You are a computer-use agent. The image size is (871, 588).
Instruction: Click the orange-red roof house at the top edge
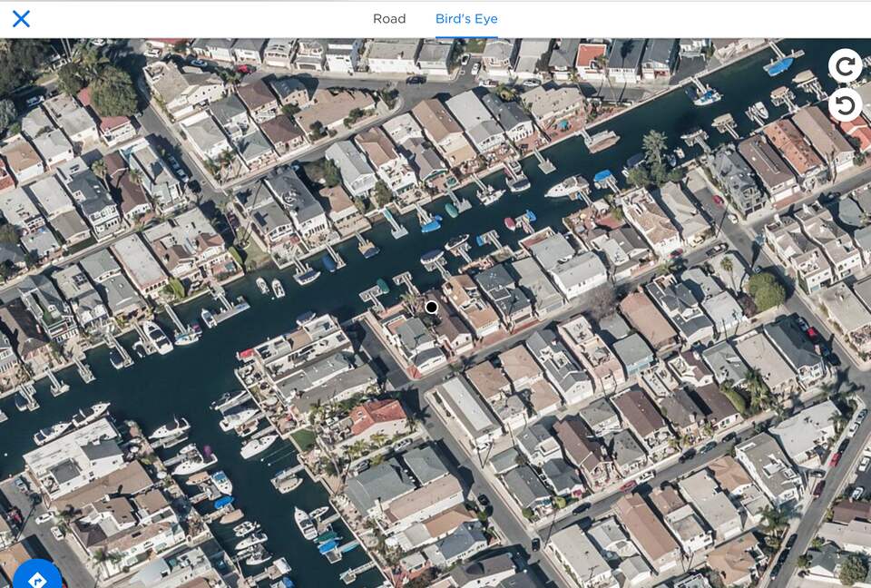[591, 57]
